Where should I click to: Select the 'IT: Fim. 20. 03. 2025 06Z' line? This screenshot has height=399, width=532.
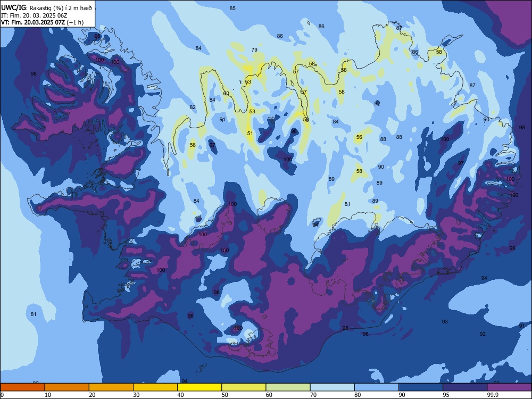point(35,15)
